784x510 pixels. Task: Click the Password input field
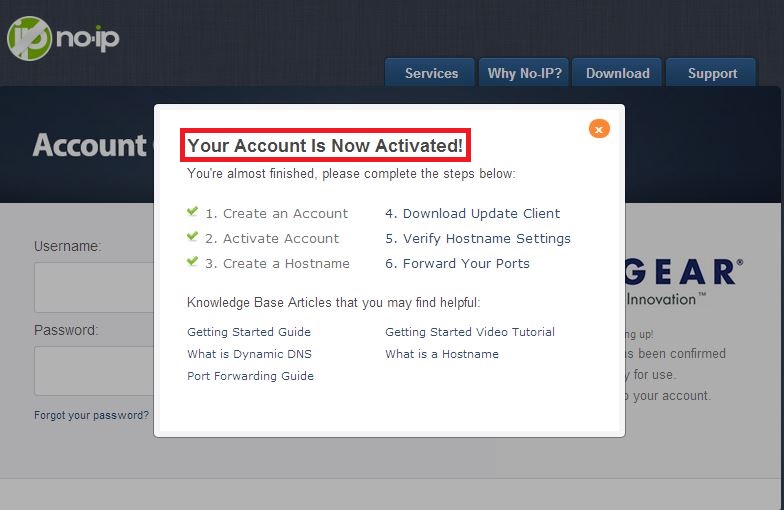[93, 371]
